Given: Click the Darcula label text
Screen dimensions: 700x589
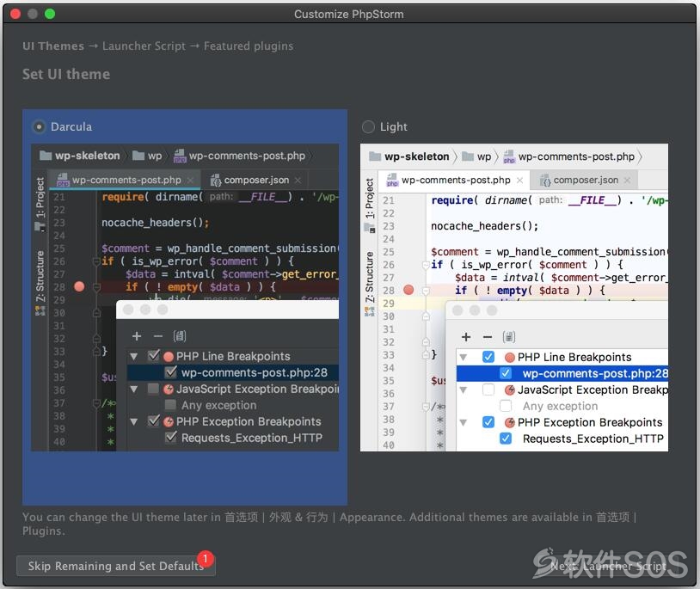Looking at the screenshot, I should point(71,126).
